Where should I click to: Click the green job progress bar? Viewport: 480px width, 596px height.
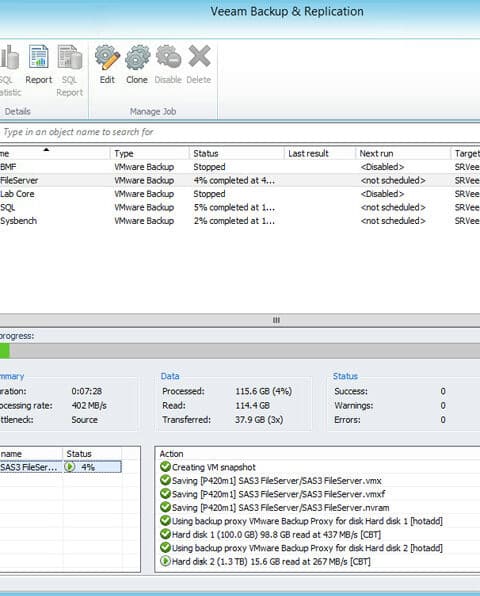click(x=5, y=351)
